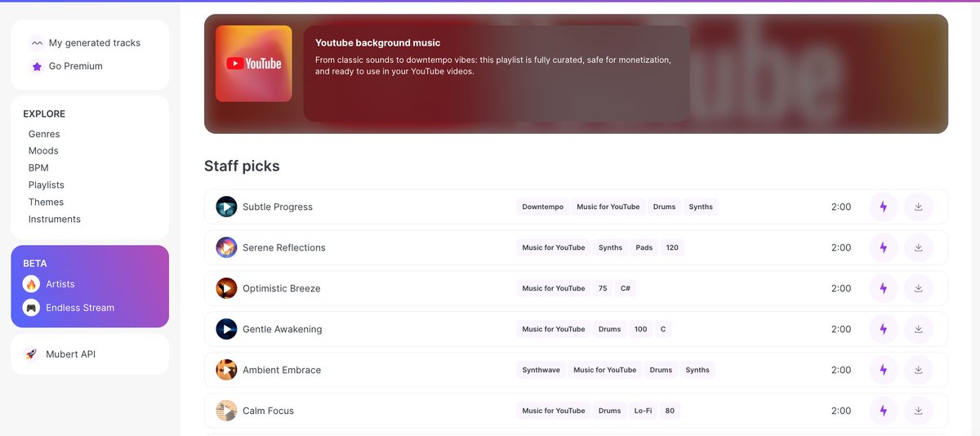The width and height of the screenshot is (980, 436).
Task: Download the Subtle Progress track
Action: [x=919, y=207]
